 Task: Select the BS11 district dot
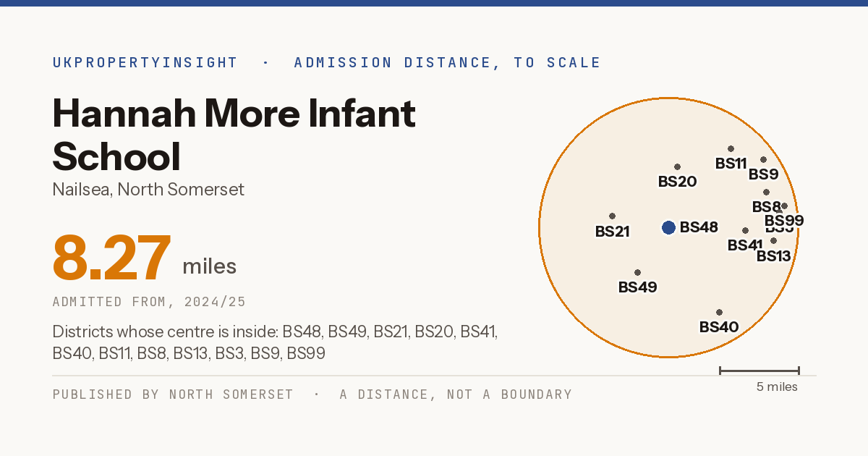pos(731,149)
